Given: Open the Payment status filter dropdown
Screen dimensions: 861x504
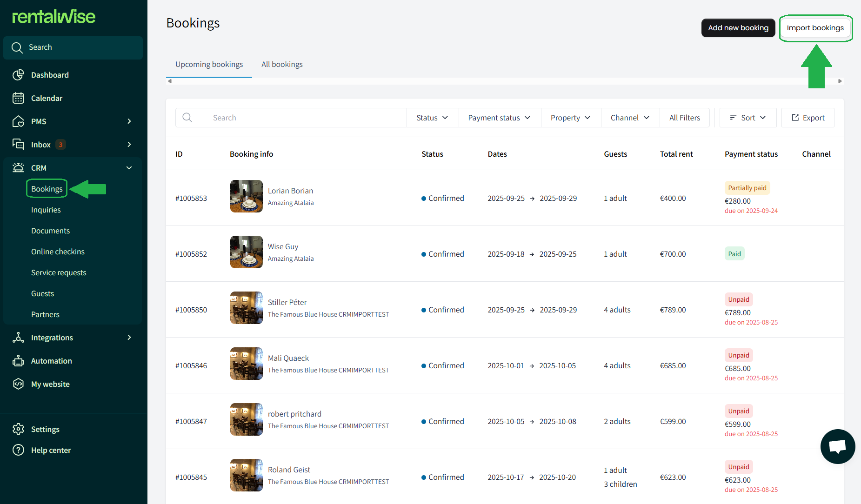Looking at the screenshot, I should point(499,118).
